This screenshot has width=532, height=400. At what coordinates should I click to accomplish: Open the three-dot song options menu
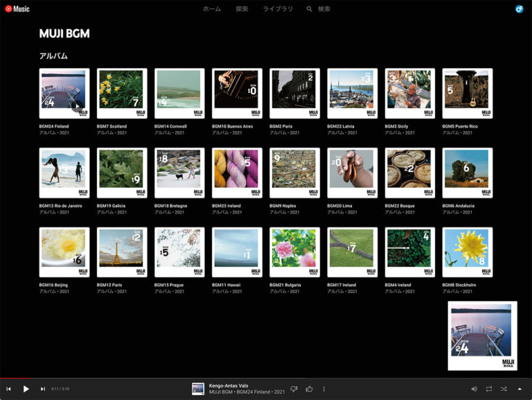click(x=323, y=389)
